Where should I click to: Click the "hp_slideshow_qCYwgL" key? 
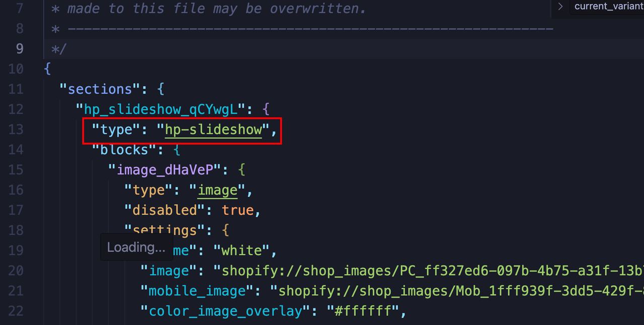point(161,109)
